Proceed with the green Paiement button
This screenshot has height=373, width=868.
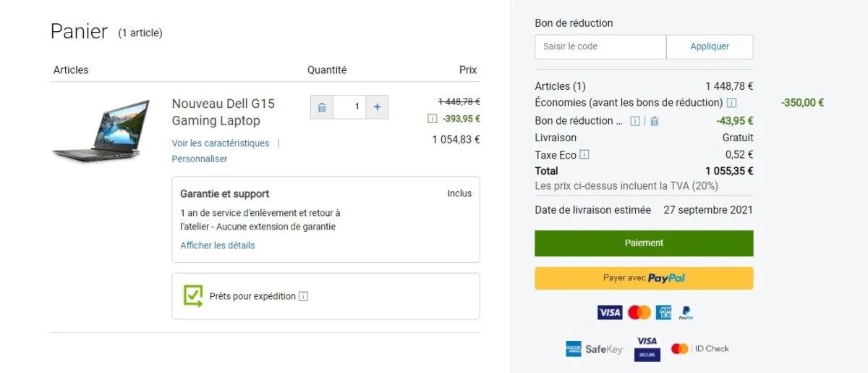point(644,243)
